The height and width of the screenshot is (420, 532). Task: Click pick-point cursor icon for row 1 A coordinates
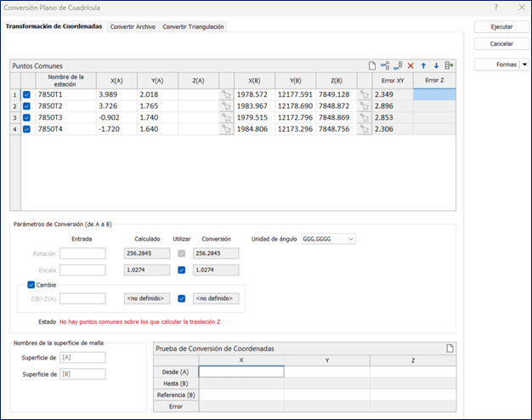(x=226, y=94)
